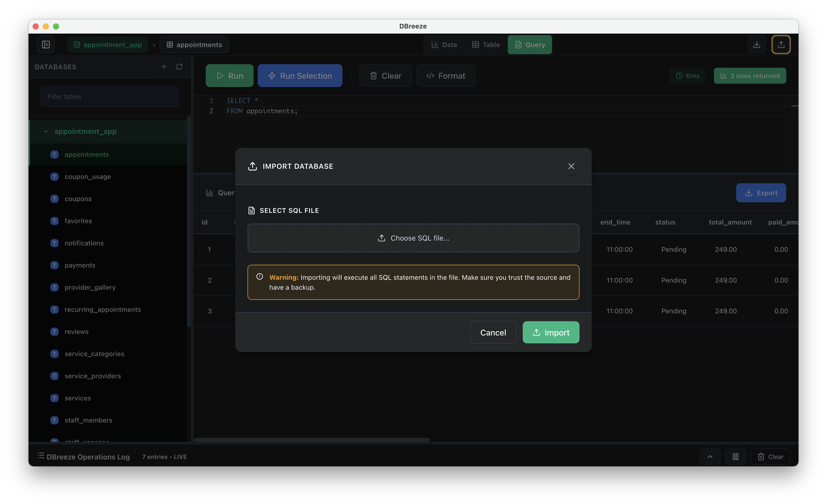Toggle split view icon in log bar
This screenshot has height=504, width=827.
coord(735,457)
